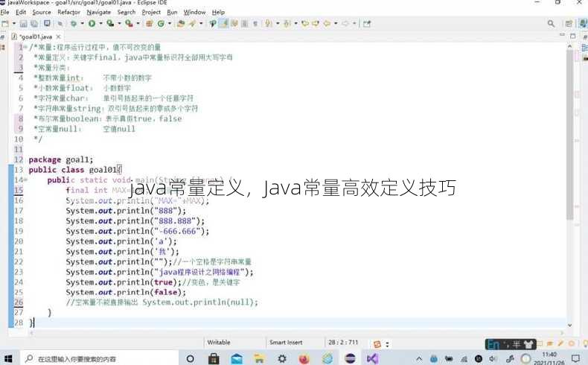Navigate back with the yellow left arrow
The height and width of the screenshot is (365, 588).
tap(327, 24)
